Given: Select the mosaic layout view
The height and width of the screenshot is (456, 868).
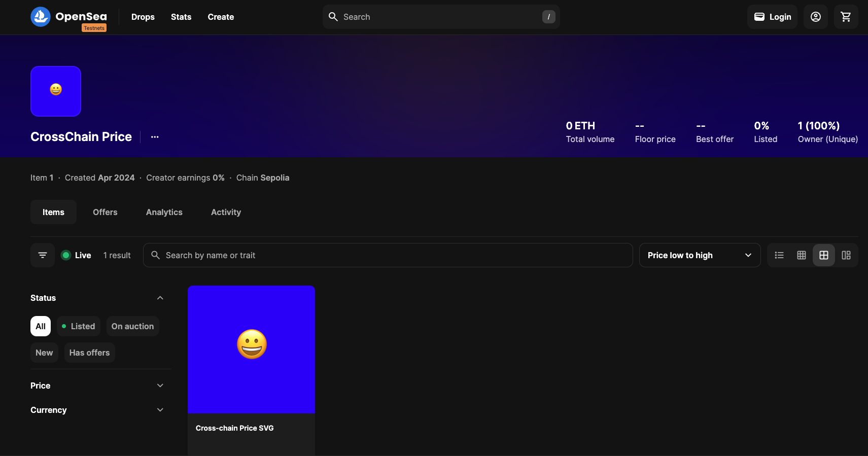Looking at the screenshot, I should [x=846, y=255].
